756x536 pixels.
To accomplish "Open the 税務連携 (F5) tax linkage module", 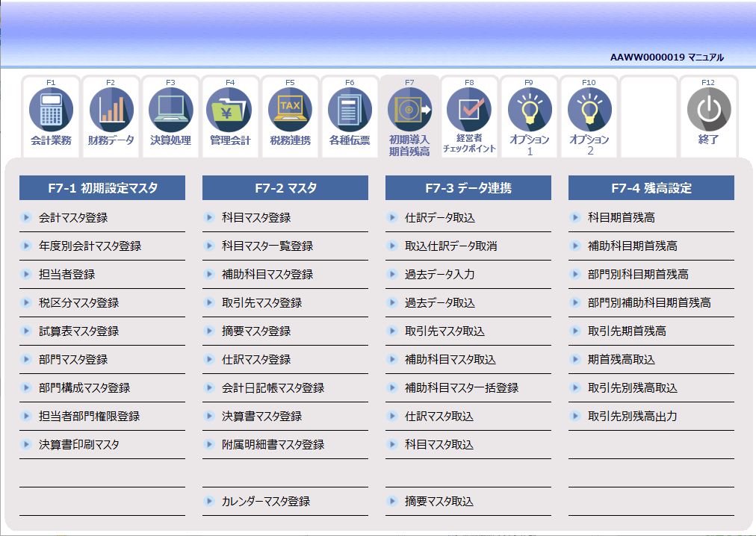I will coord(289,112).
